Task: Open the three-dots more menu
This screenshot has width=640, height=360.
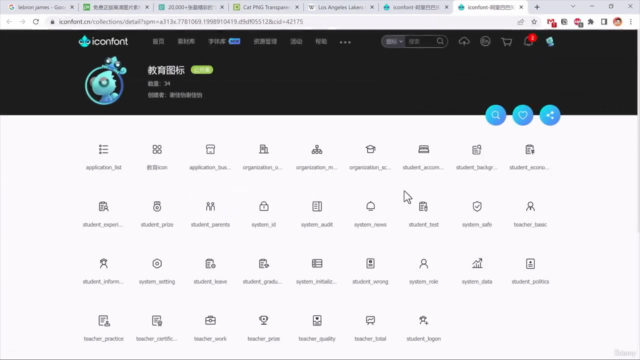Action: (345, 42)
